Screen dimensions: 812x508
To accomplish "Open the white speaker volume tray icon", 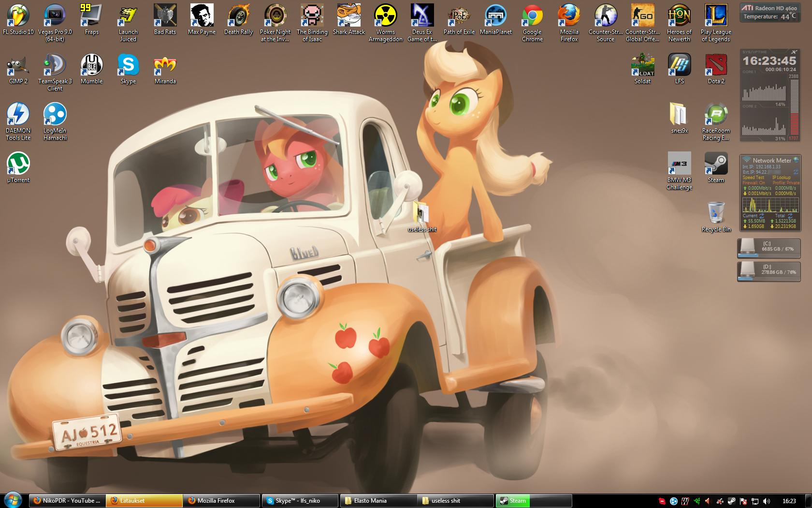I will coord(767,501).
